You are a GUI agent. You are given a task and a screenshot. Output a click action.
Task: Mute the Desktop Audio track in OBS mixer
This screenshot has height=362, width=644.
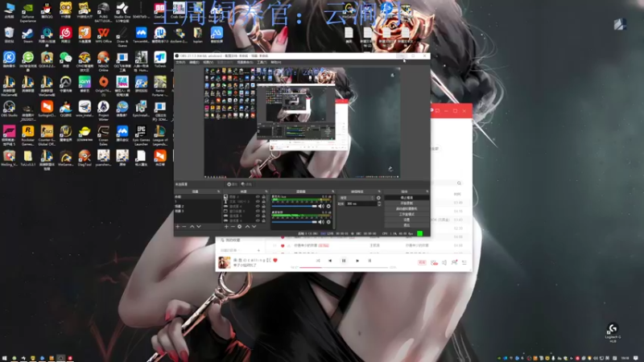[x=320, y=222]
